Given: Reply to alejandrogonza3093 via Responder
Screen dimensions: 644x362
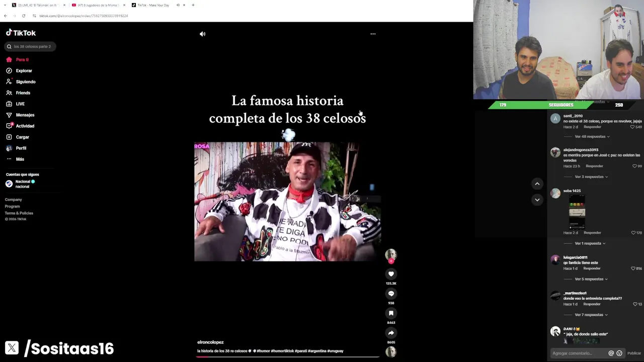Looking at the screenshot, I should (x=594, y=166).
